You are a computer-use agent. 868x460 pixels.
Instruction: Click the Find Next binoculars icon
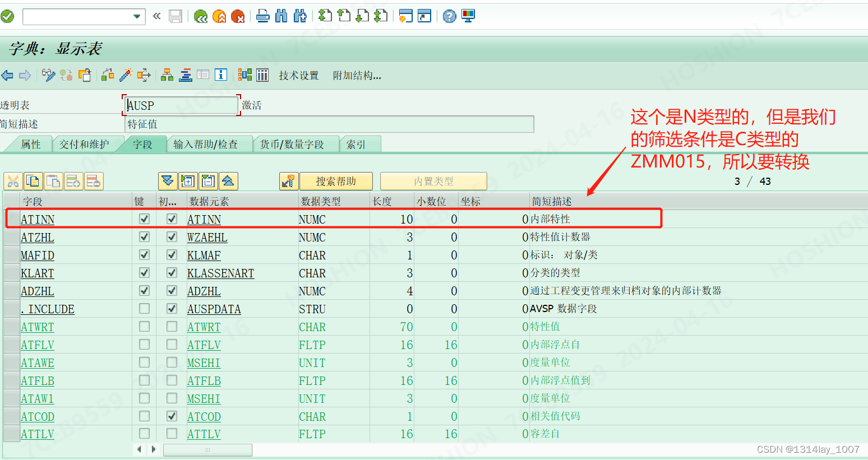click(300, 16)
